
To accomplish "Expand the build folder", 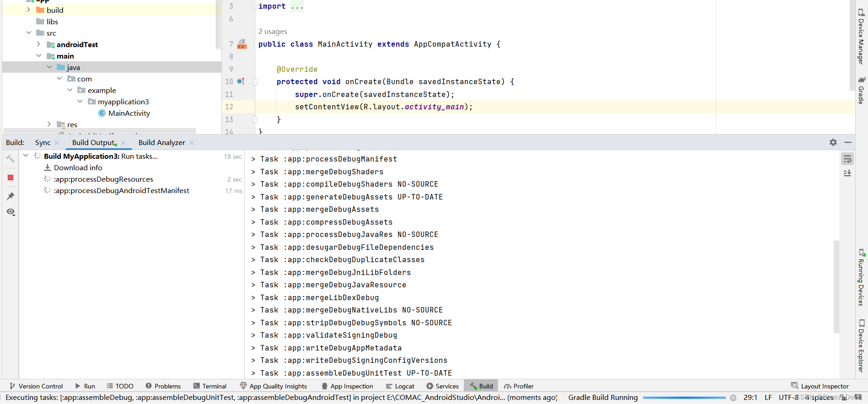I will (28, 10).
